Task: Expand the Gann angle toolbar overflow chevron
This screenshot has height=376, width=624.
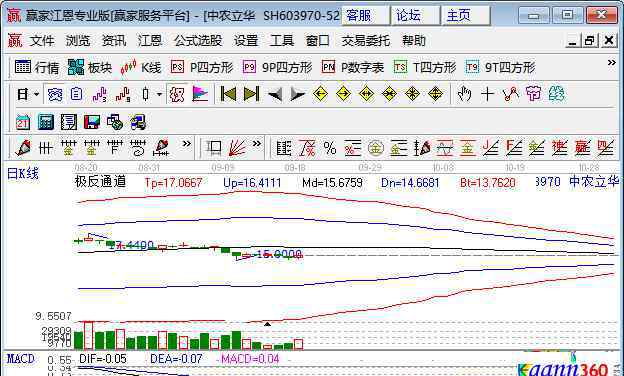Action: click(x=257, y=144)
